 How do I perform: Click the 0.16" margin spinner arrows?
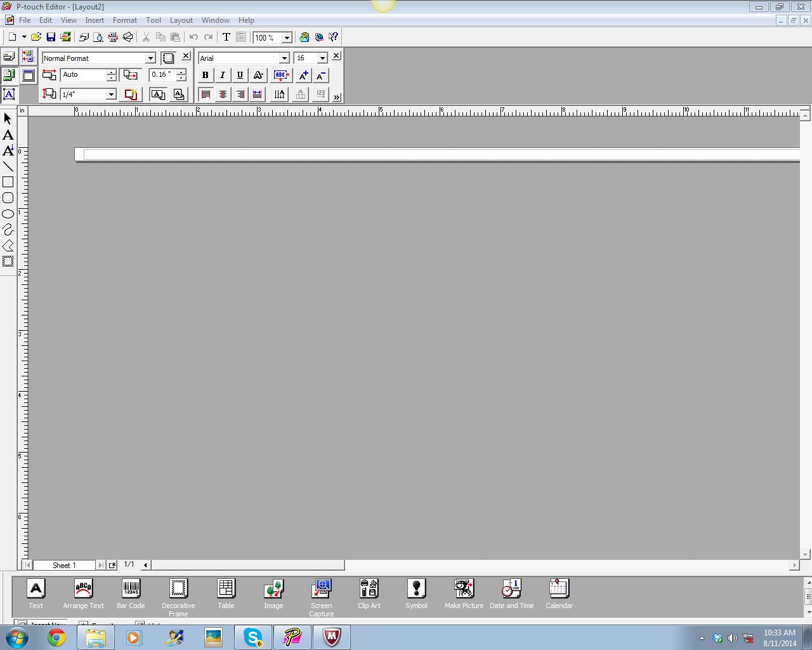[x=181, y=75]
